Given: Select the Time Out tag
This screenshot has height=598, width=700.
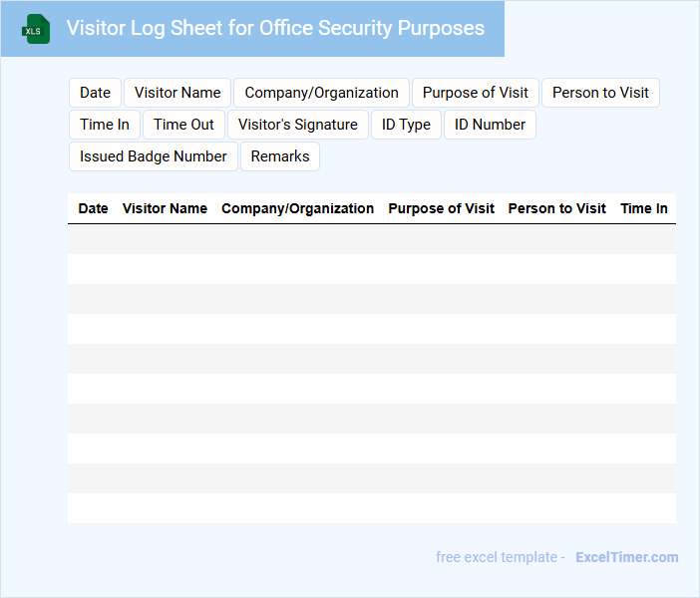Looking at the screenshot, I should pyautogui.click(x=183, y=125).
